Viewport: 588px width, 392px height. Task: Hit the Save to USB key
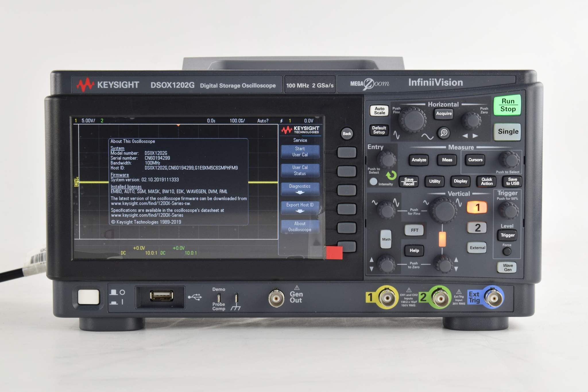(512, 181)
